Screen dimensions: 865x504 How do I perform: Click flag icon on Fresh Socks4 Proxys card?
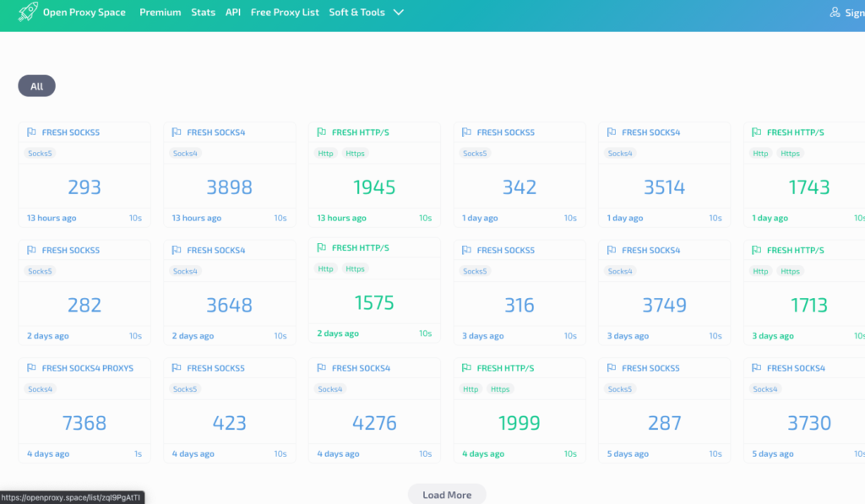tap(31, 368)
